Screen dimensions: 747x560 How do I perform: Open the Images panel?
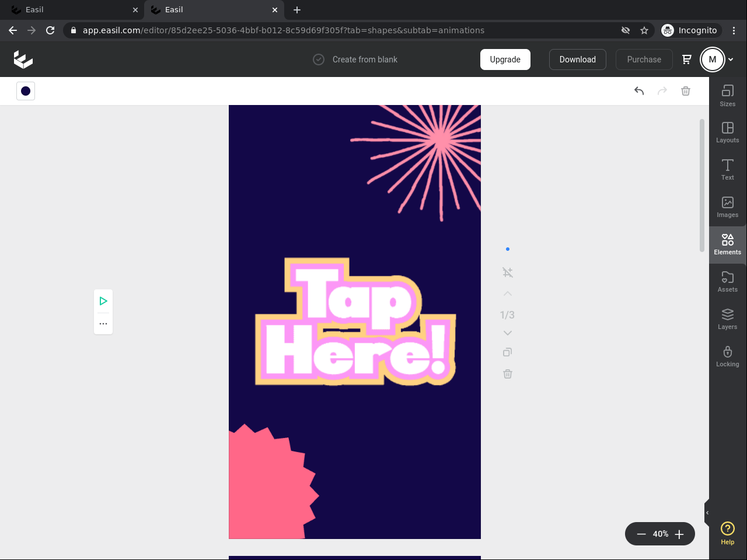point(728,208)
